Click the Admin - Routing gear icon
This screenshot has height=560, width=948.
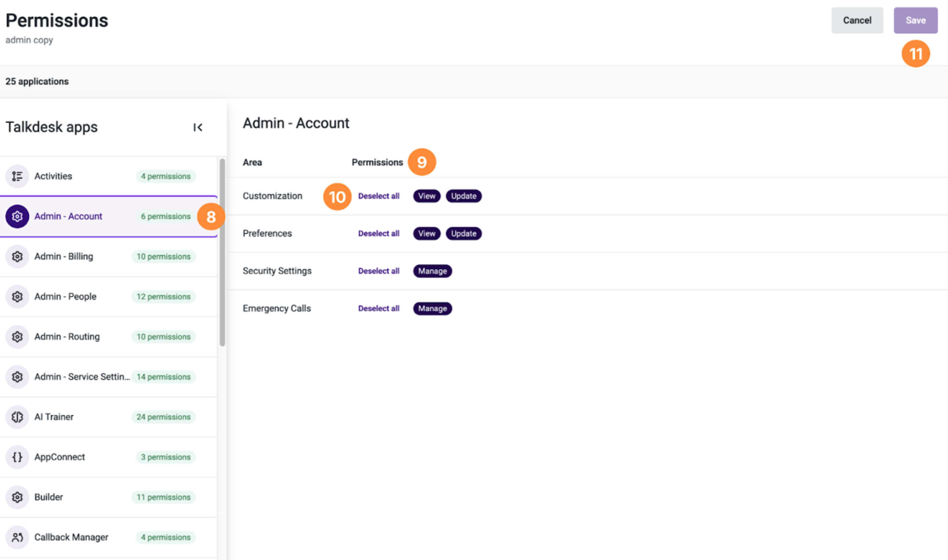pos(17,337)
